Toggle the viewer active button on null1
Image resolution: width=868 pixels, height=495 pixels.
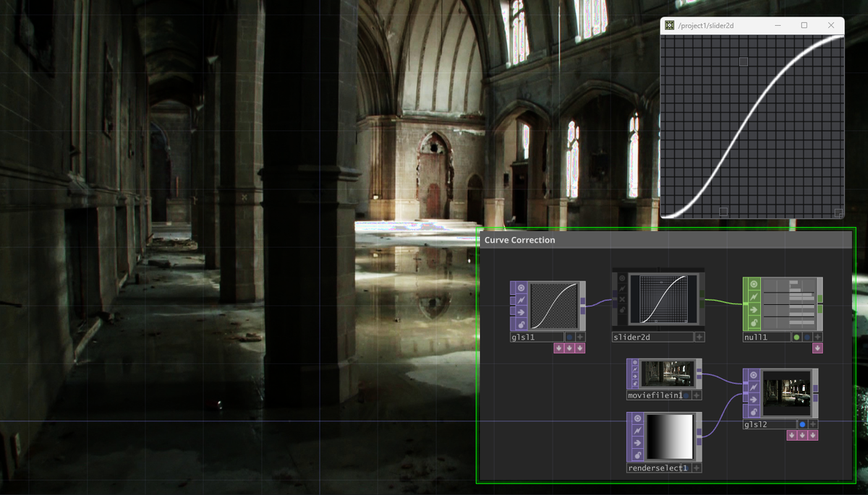(x=754, y=285)
